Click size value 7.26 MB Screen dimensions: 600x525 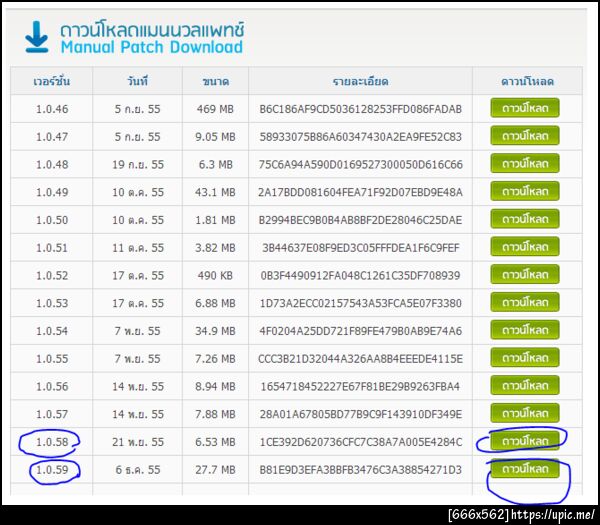point(215,359)
